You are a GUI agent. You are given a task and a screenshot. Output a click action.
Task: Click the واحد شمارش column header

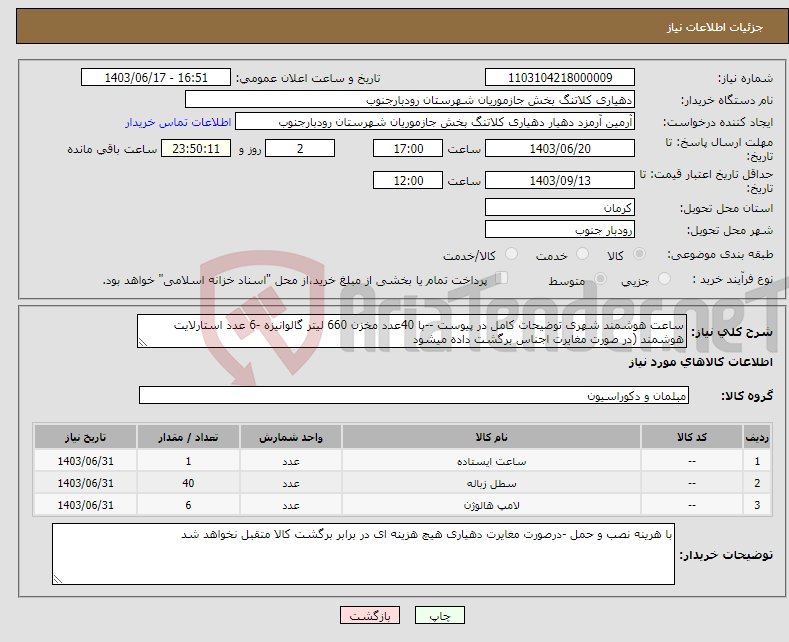pos(291,437)
